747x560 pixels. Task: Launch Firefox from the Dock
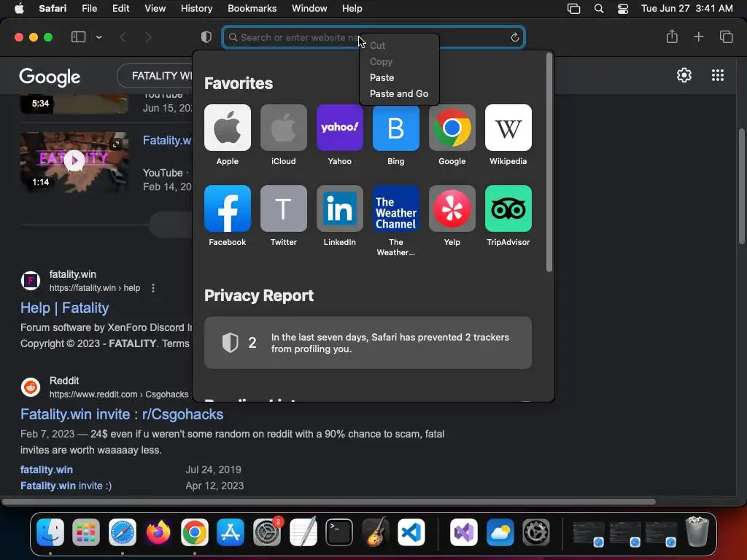[x=158, y=532]
